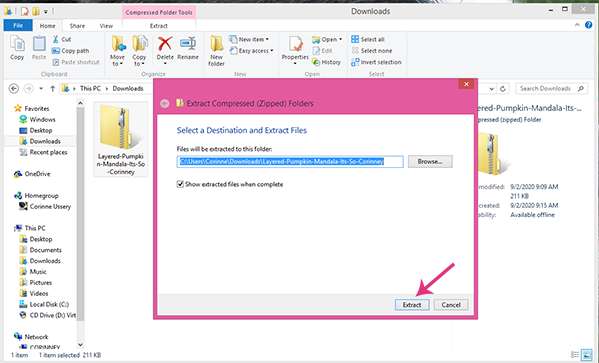
Task: Open the Move to folder menu
Action: [x=118, y=50]
